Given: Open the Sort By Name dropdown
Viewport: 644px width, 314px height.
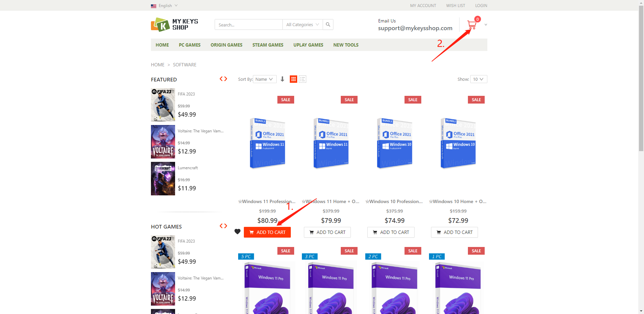Looking at the screenshot, I should pos(264,79).
